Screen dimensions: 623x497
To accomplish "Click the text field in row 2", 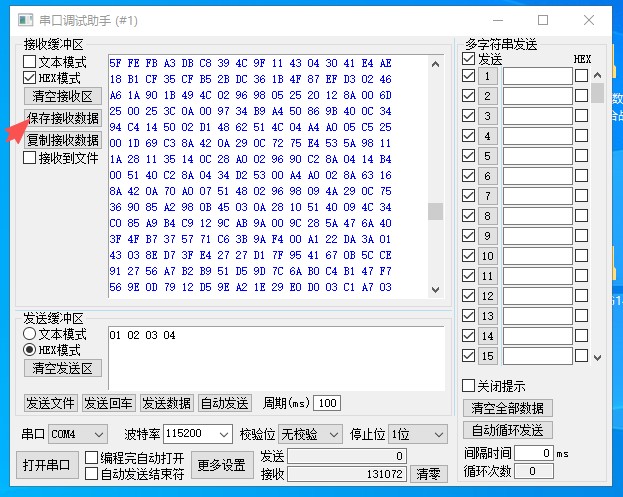I will click(538, 96).
